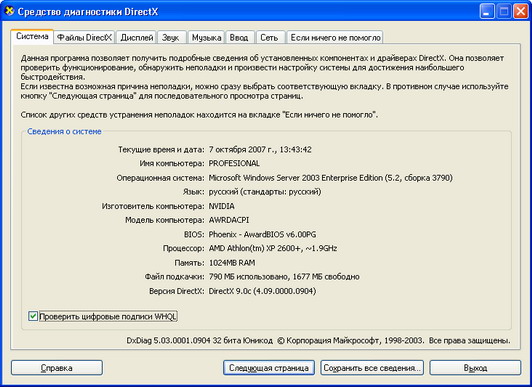Click the Память label
The height and width of the screenshot is (387, 532).
(x=189, y=263)
